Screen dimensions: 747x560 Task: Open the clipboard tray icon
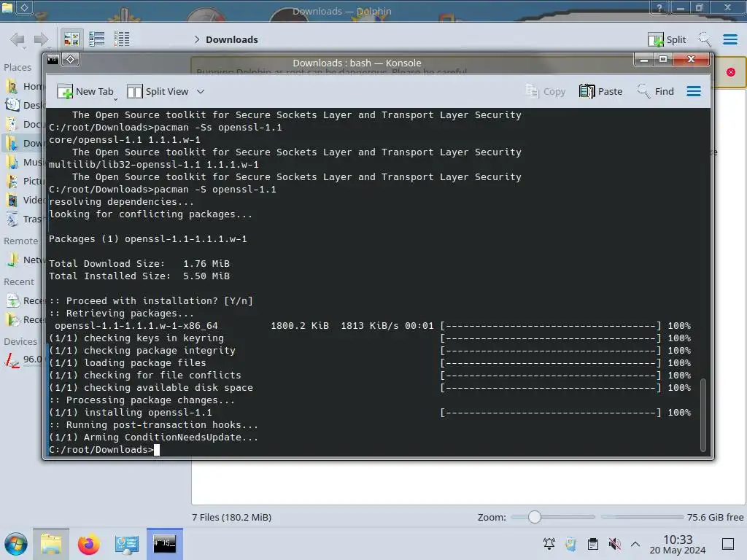(592, 544)
